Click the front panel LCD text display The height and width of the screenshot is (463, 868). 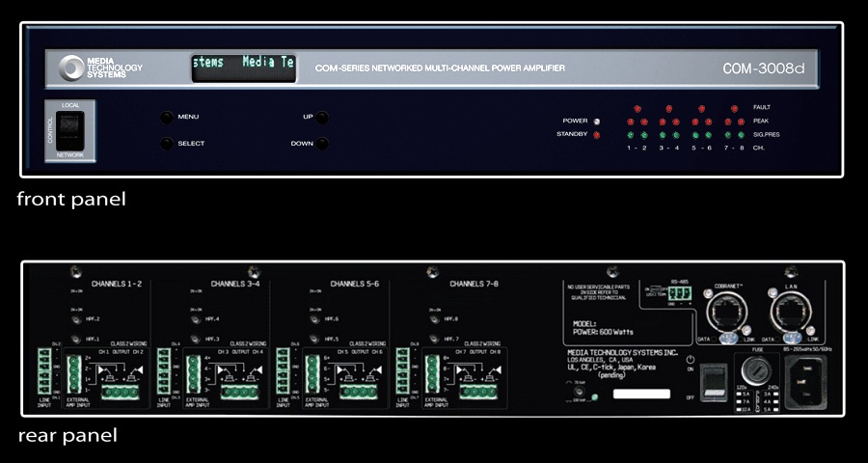[244, 68]
